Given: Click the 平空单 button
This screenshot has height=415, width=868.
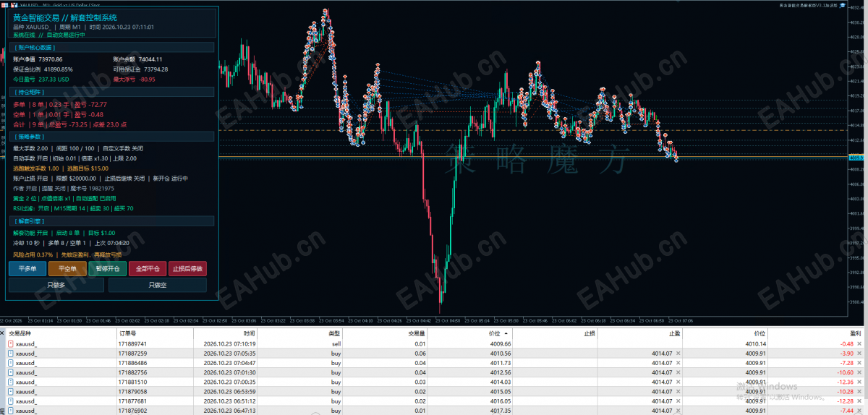Looking at the screenshot, I should (67, 269).
